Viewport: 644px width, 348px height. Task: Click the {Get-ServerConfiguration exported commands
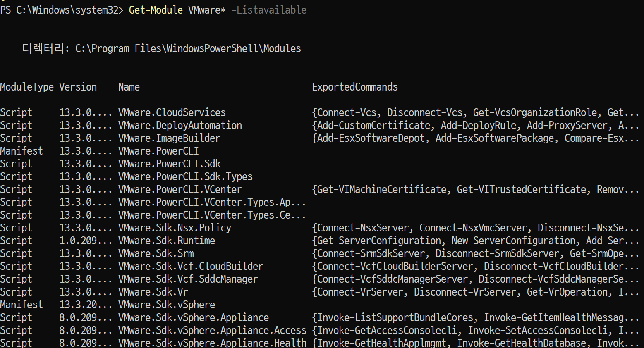tap(476, 241)
